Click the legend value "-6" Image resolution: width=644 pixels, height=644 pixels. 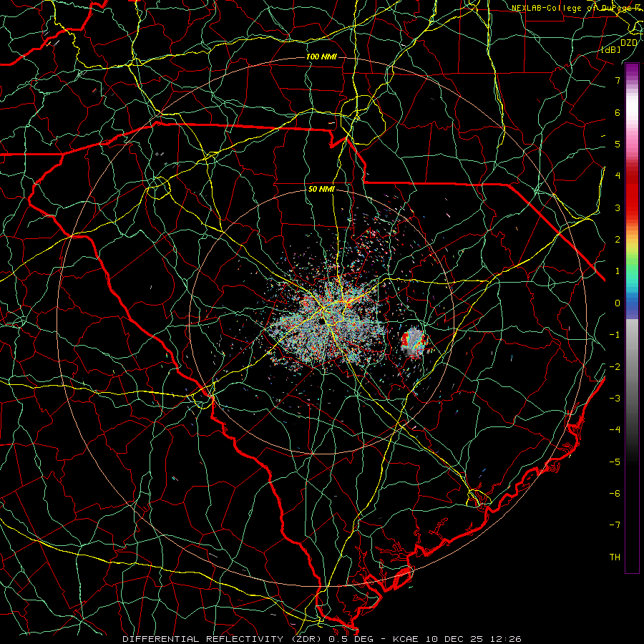(x=615, y=494)
